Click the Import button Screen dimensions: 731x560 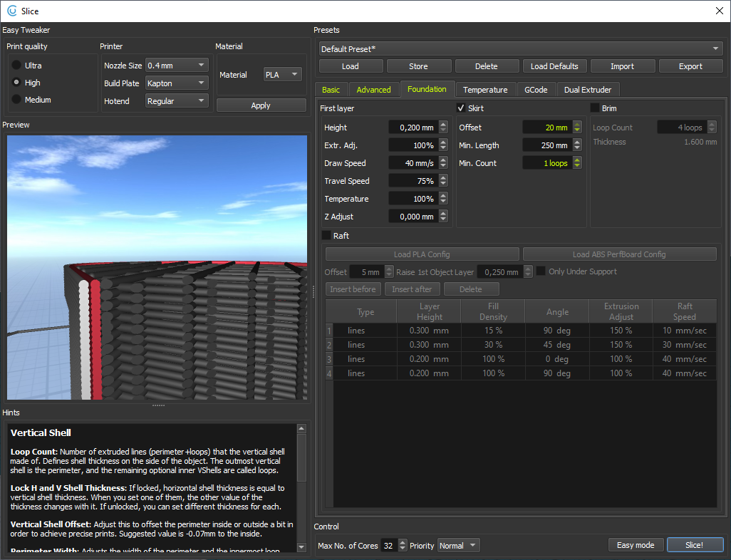pos(623,66)
